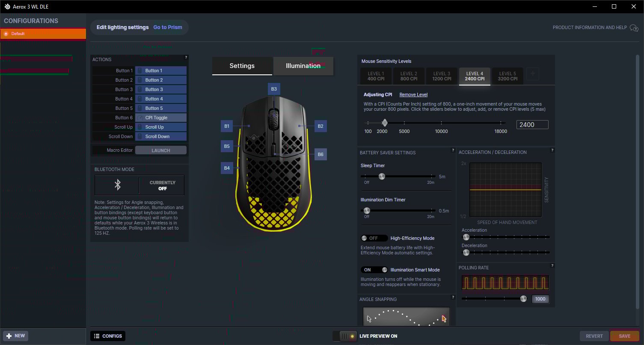Toggle Live Preview switch
This screenshot has width=644, height=345.
[x=345, y=336]
